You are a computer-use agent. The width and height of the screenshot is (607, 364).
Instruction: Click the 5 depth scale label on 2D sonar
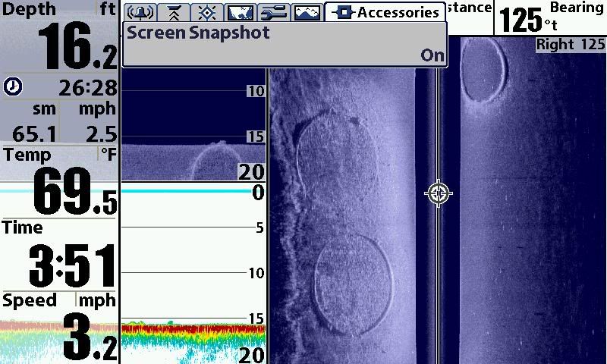point(260,227)
